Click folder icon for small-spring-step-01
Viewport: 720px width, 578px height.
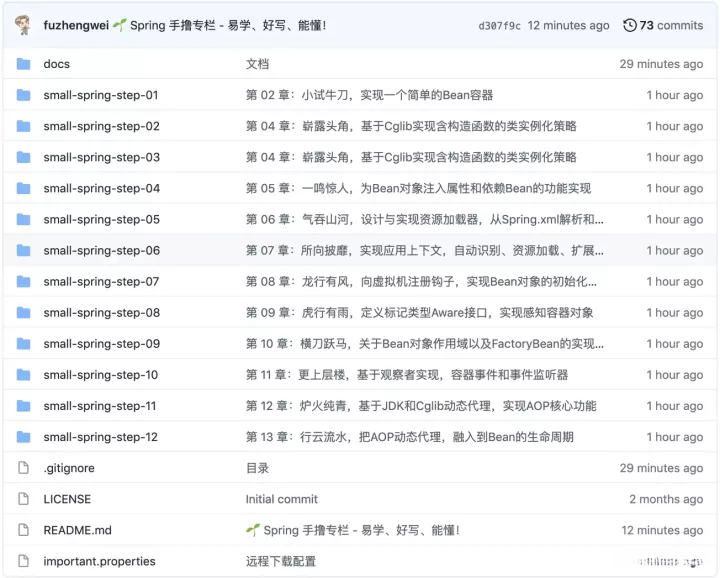(23, 95)
